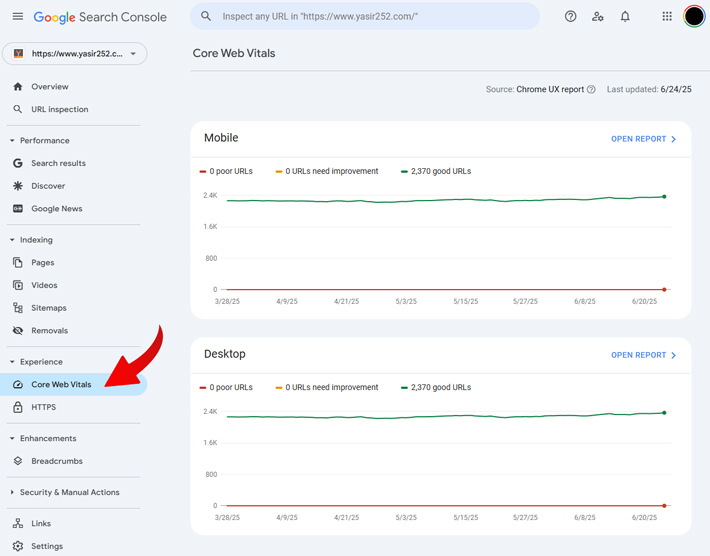710x556 pixels.
Task: Click the Overview home icon
Action: click(x=18, y=86)
